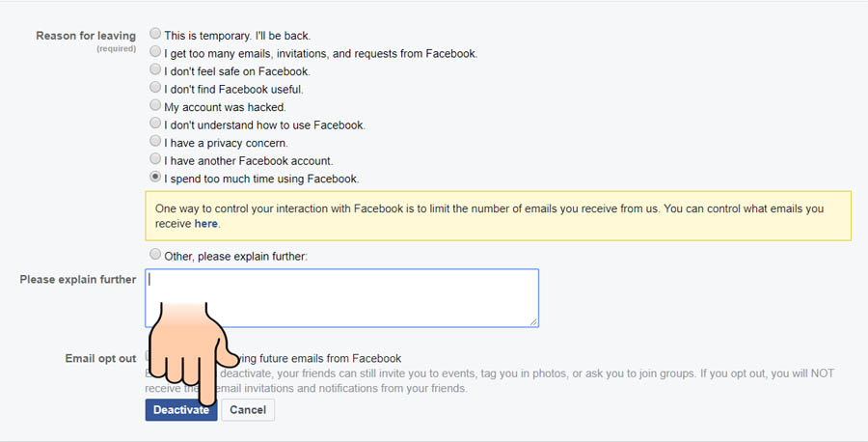The image size is (868, 442).
Task: Select "I have a privacy concern" option
Action: tap(155, 141)
